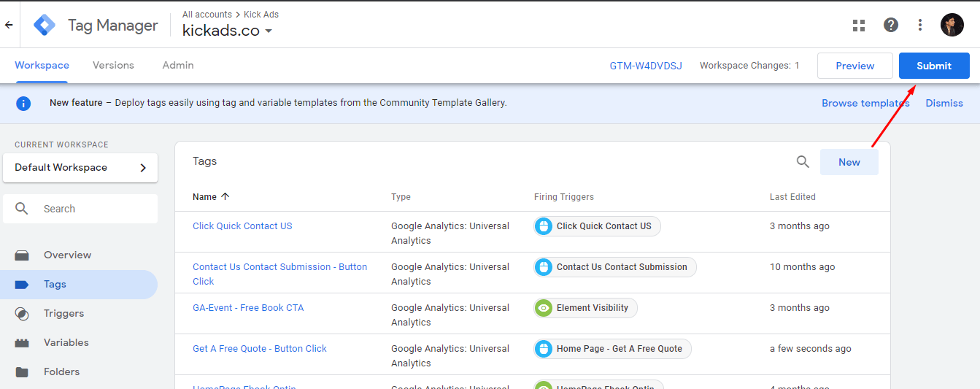Click the Triggers icon in sidebar
Screen dimensions: 980x389
pyautogui.click(x=22, y=314)
